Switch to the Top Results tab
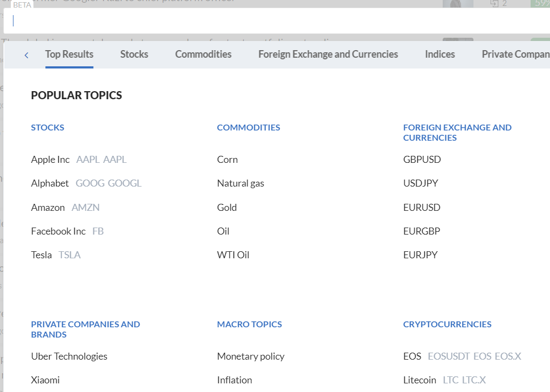 coord(69,54)
